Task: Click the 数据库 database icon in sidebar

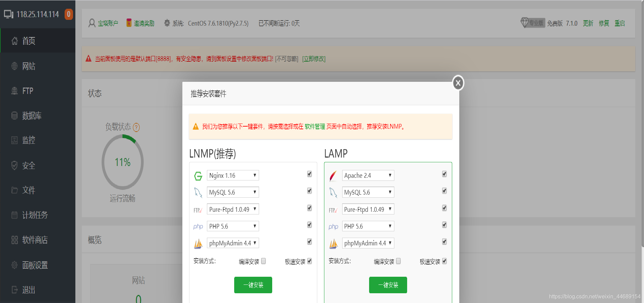Action: pyautogui.click(x=14, y=115)
